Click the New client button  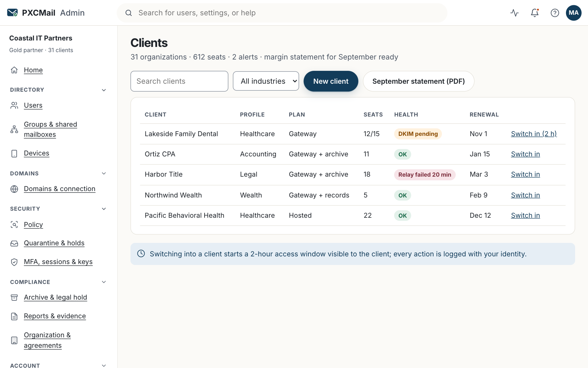[331, 81]
